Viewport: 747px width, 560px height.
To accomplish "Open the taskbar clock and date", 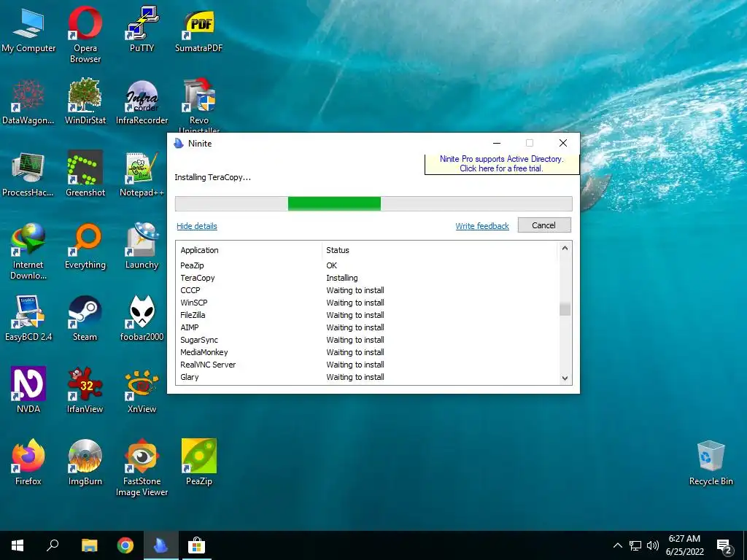I will tap(684, 545).
